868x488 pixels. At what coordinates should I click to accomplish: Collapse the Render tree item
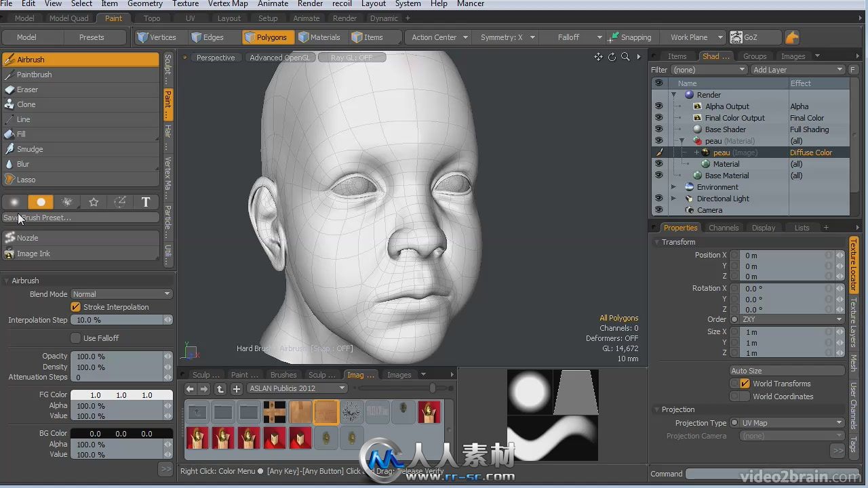[674, 95]
